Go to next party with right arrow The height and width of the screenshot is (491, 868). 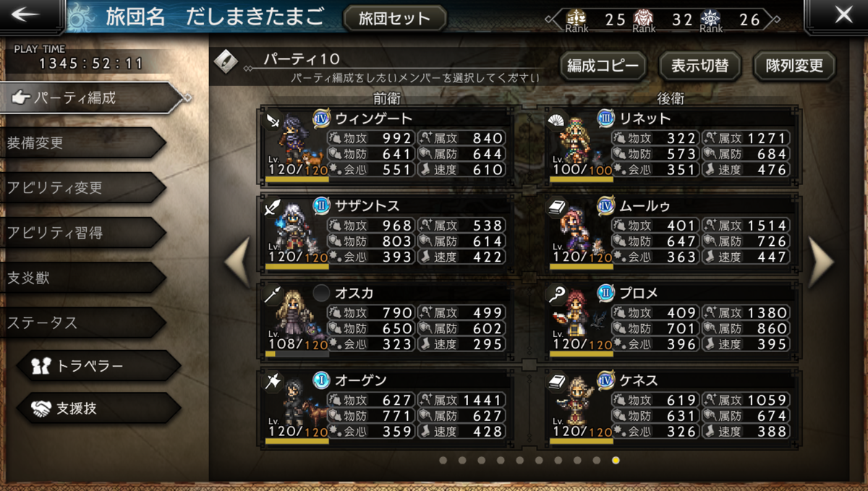(821, 260)
